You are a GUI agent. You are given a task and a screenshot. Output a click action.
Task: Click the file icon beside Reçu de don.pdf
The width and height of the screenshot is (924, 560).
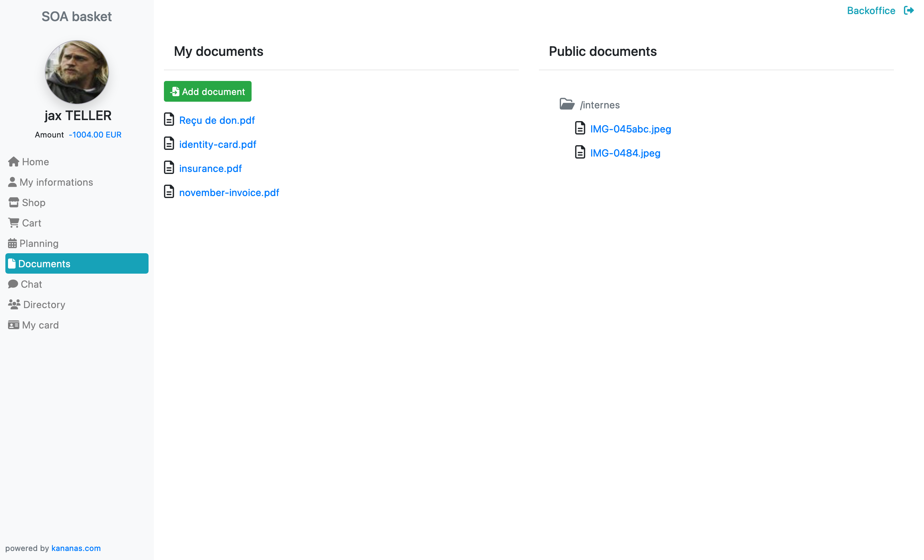[169, 119]
